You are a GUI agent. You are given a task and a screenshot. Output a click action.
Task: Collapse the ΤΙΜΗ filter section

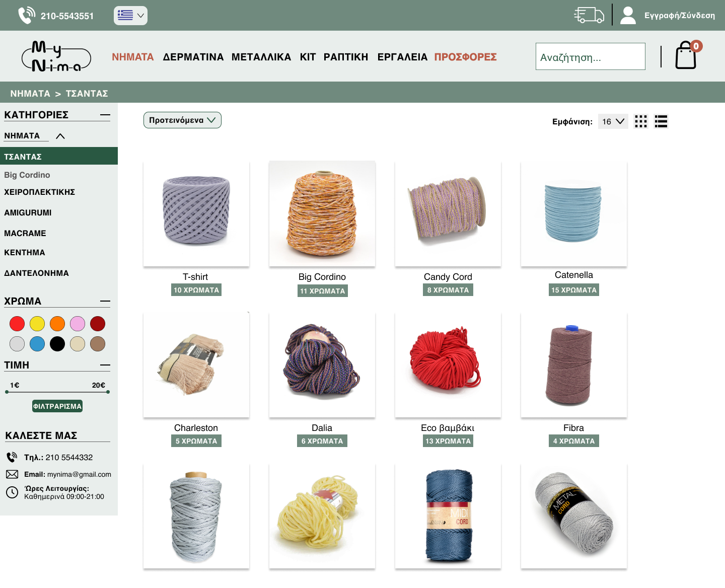click(105, 365)
